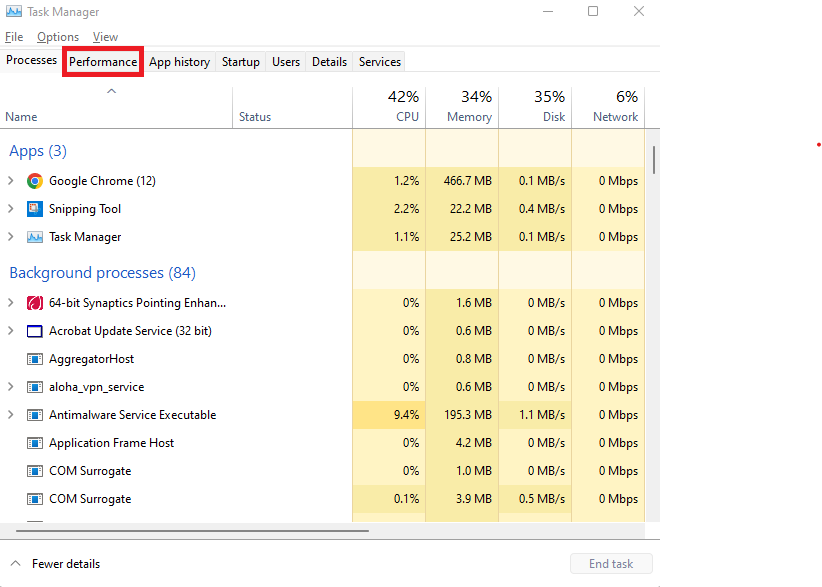Open the Startup tab
The height and width of the screenshot is (587, 822).
[241, 62]
